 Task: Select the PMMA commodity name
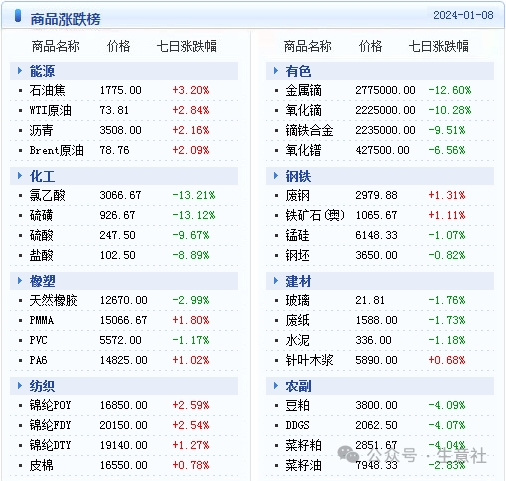[42, 320]
